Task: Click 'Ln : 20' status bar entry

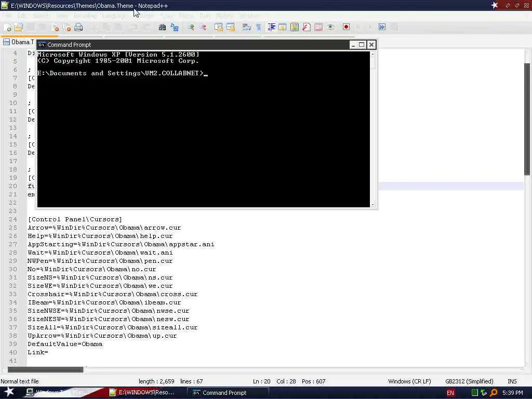Action: click(262, 381)
